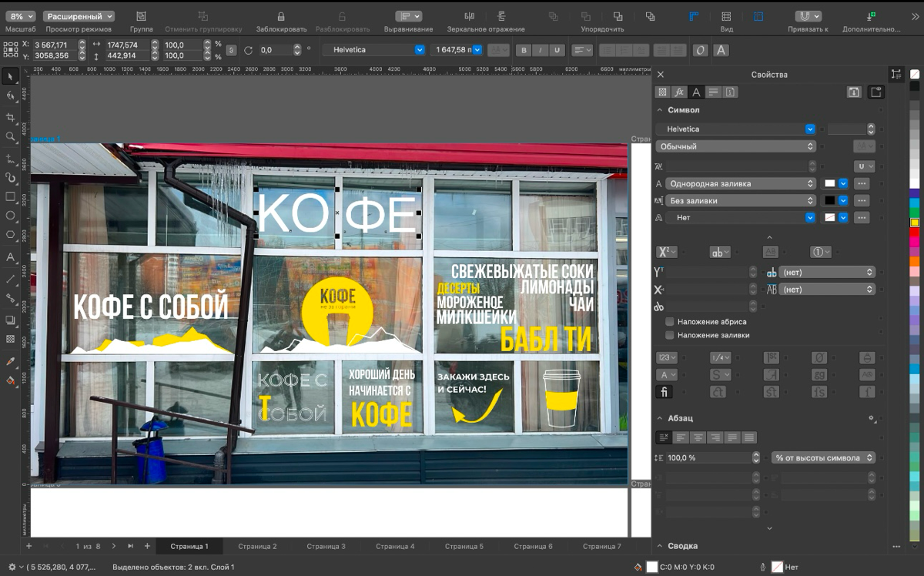This screenshot has width=924, height=576.
Task: Close the Свойства panel
Action: (660, 75)
